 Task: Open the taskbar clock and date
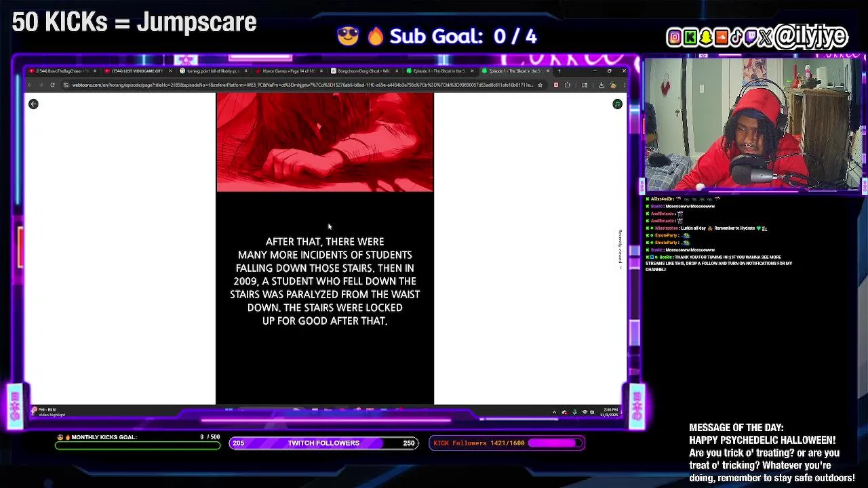610,412
